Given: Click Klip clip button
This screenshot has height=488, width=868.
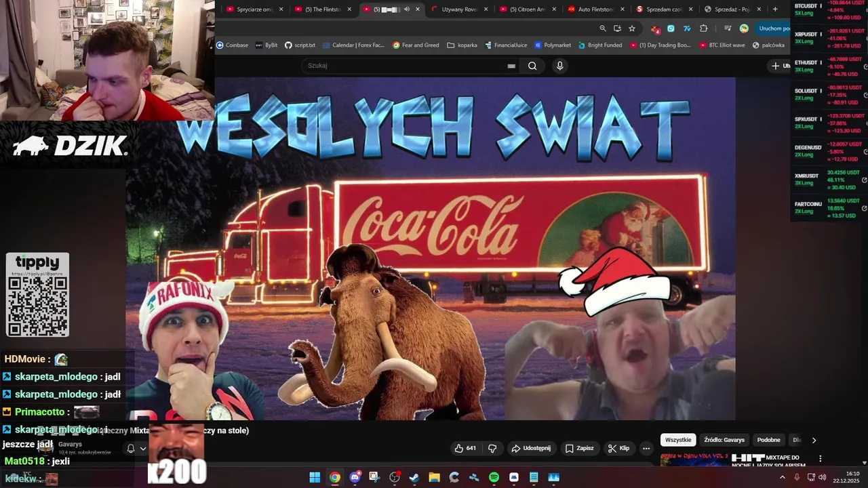Looking at the screenshot, I should [x=618, y=448].
